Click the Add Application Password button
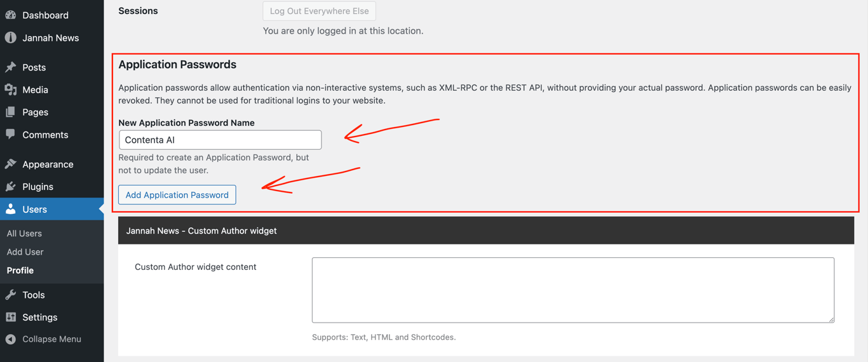The image size is (868, 362). point(177,195)
